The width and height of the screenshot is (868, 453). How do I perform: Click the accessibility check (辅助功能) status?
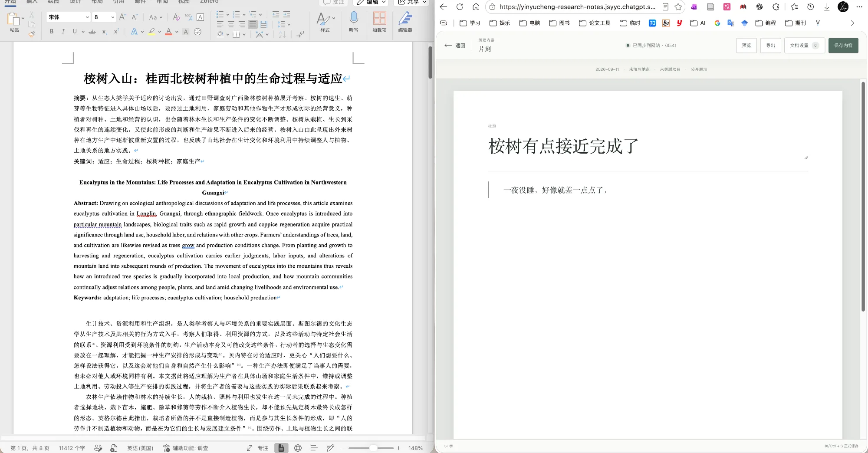pos(186,448)
